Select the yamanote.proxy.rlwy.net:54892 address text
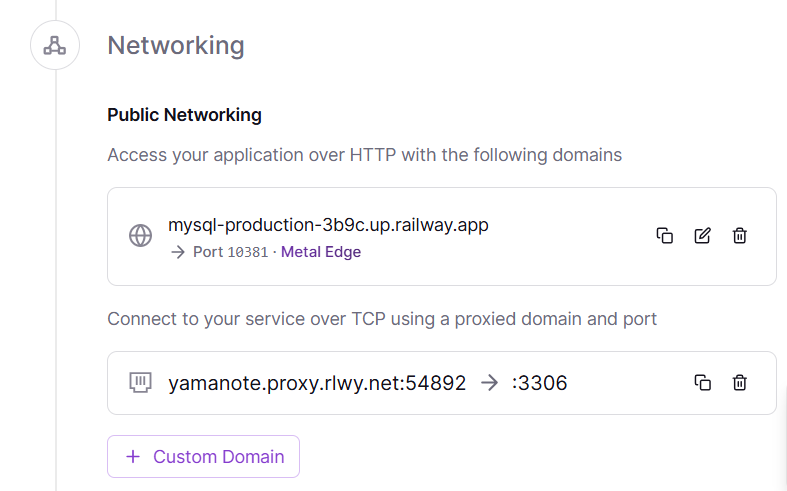The width and height of the screenshot is (787, 491). coord(317,382)
